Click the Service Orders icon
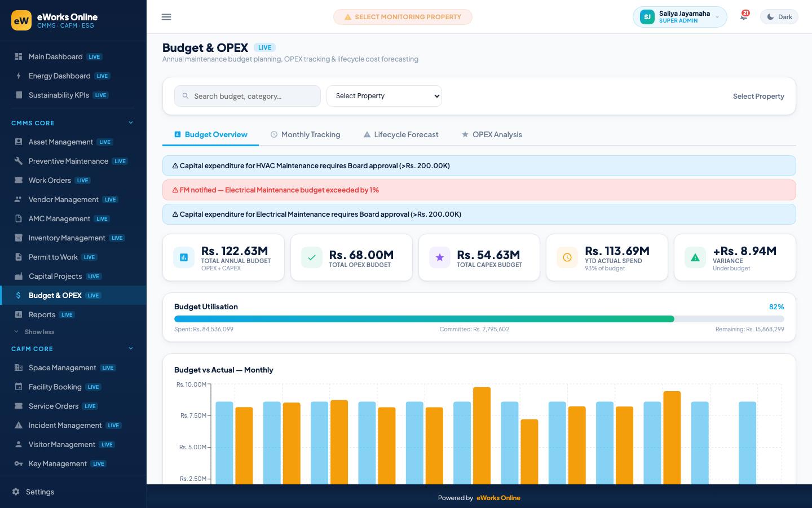Screen dimensions: 812x508 pyautogui.click(x=19, y=406)
